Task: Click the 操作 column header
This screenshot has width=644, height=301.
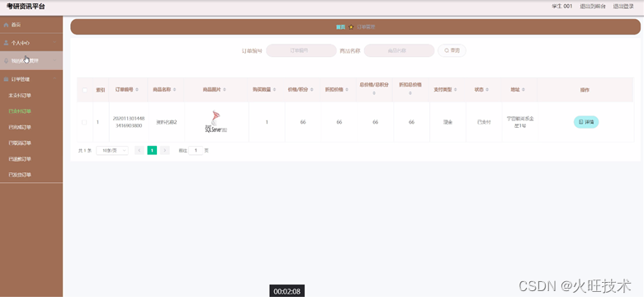Action: tap(585, 90)
